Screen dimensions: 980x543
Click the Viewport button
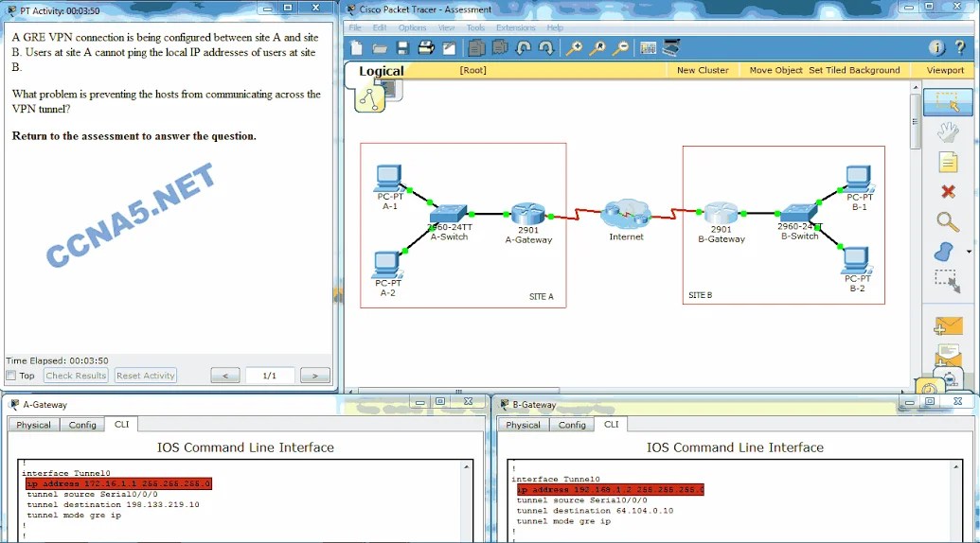click(x=945, y=70)
